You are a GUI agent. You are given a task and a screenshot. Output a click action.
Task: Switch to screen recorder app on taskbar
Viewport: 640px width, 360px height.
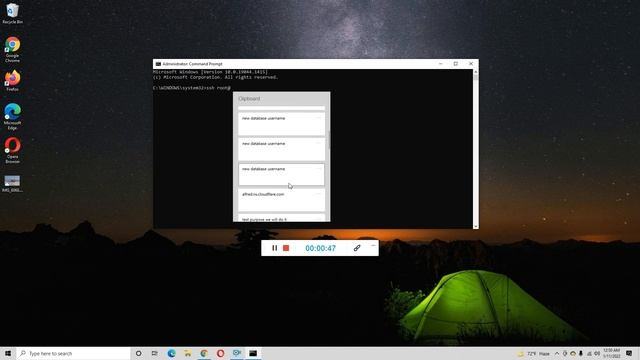(x=237, y=353)
